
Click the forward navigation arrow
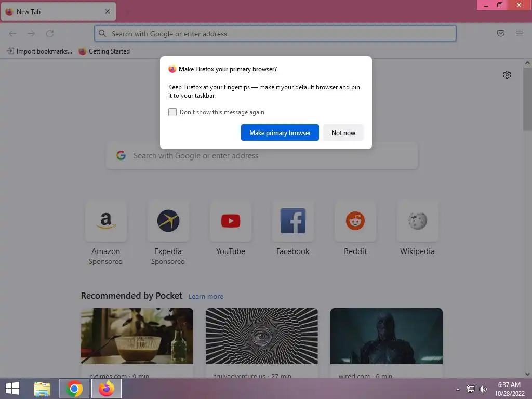coord(31,33)
